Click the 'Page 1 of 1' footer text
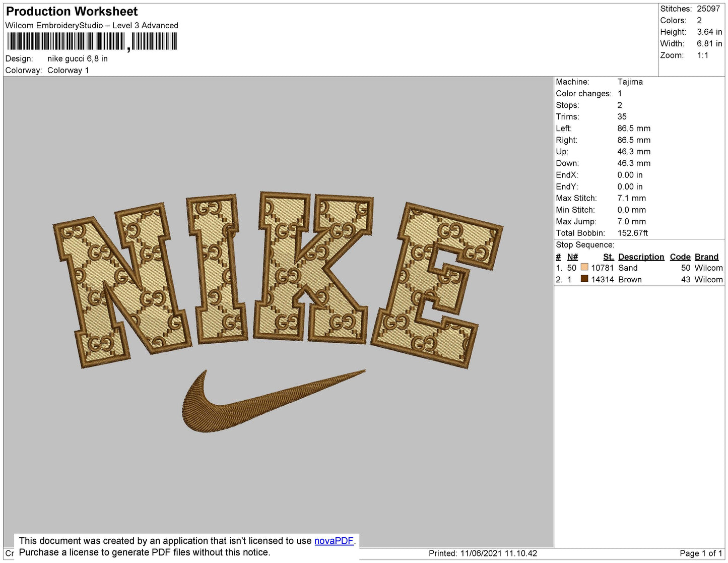The image size is (728, 563). (701, 553)
